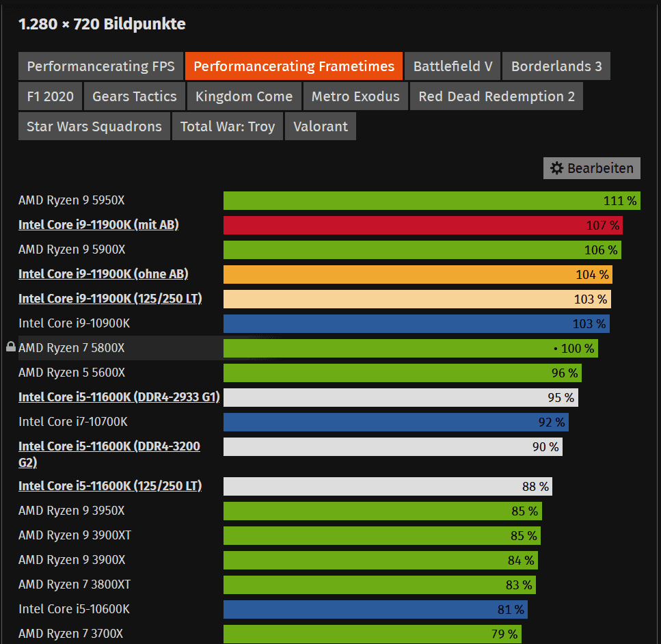Open the Intel Core i9-11900K (ohne AB) link
661x644 pixels.
click(103, 274)
